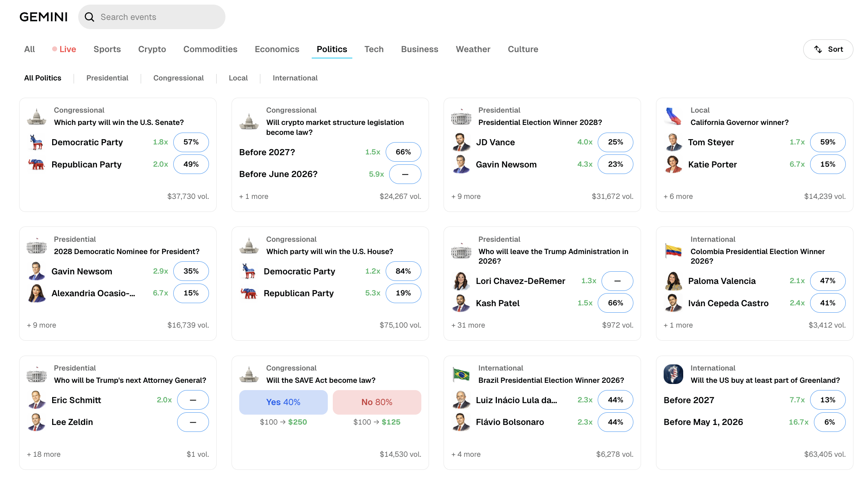Click into the Search events field
The width and height of the screenshot is (868, 479).
[x=152, y=17]
